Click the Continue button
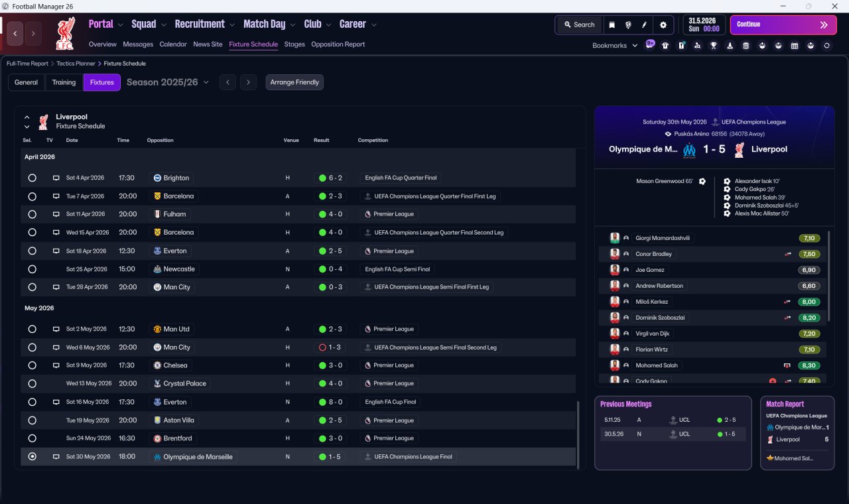Viewport: 849px width, 504px height. click(x=783, y=25)
